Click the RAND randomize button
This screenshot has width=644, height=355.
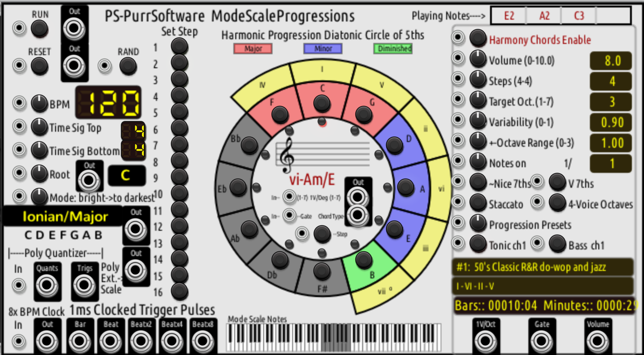pos(128,66)
